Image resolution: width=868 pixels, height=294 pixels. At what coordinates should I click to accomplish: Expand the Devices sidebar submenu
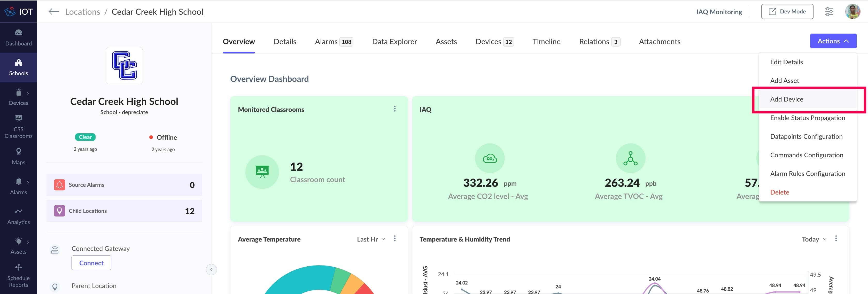coord(28,94)
